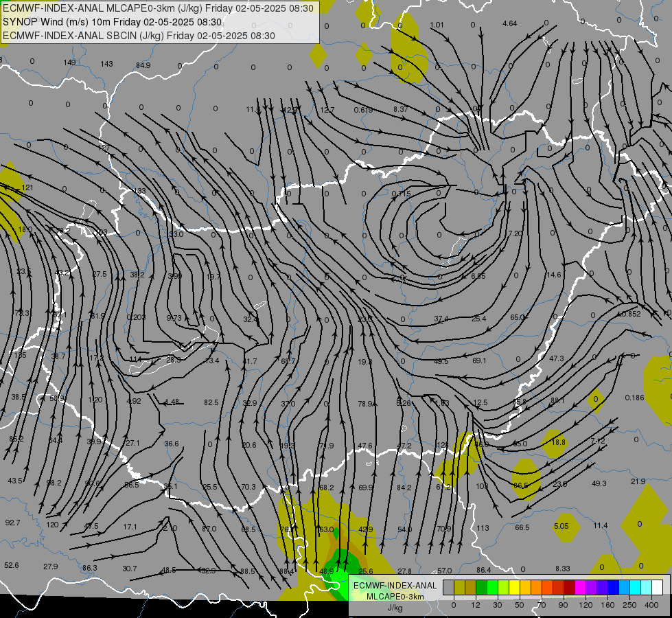Image resolution: width=672 pixels, height=618 pixels.
Task: Click the MLCAPE0-3km header line at top
Action: coord(158,8)
